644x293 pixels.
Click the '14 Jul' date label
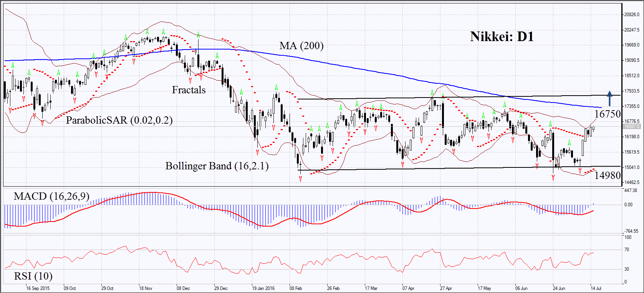(x=596, y=288)
